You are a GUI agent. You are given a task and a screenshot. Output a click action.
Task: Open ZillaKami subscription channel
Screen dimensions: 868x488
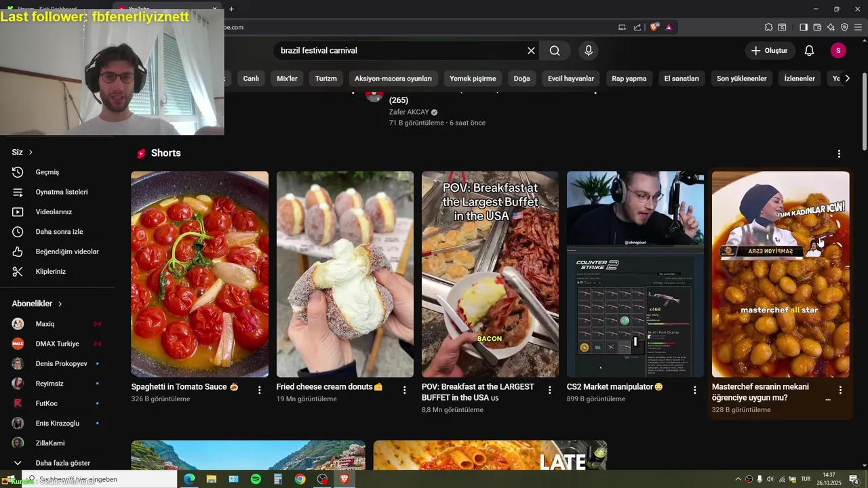tap(57, 443)
